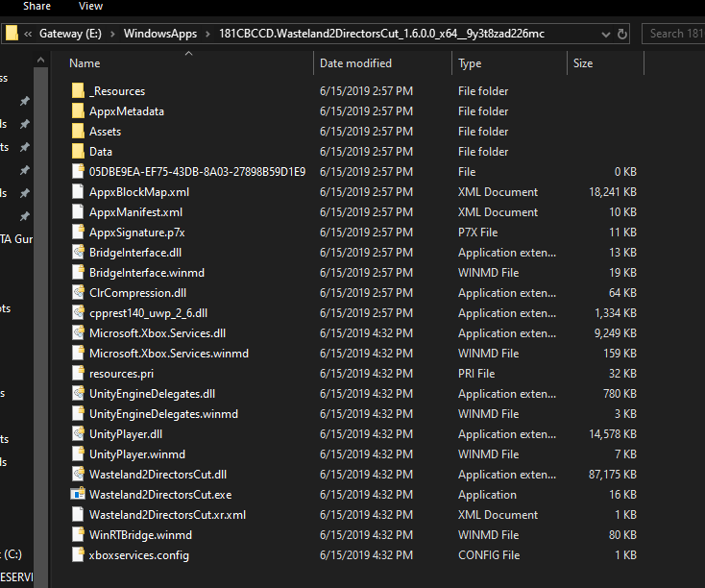Viewport: 705px width, 588px height.
Task: Select UnityPlayer.winmd file icon
Action: point(78,454)
